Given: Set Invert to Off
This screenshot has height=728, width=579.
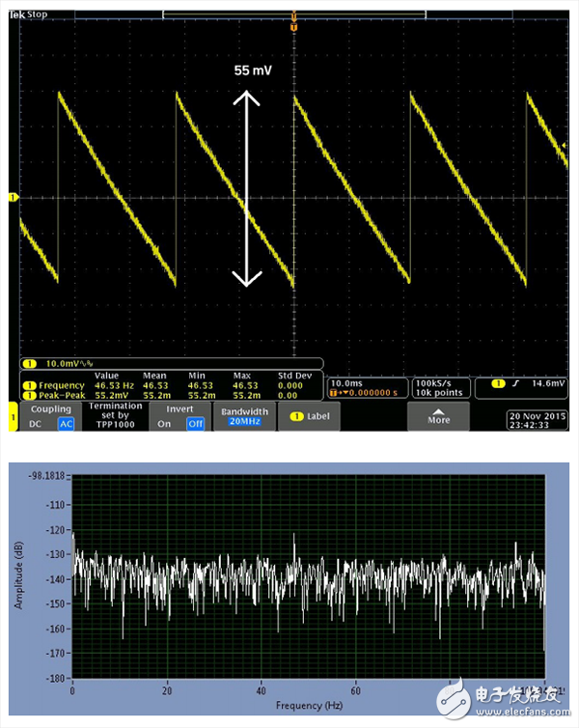Looking at the screenshot, I should 195,424.
